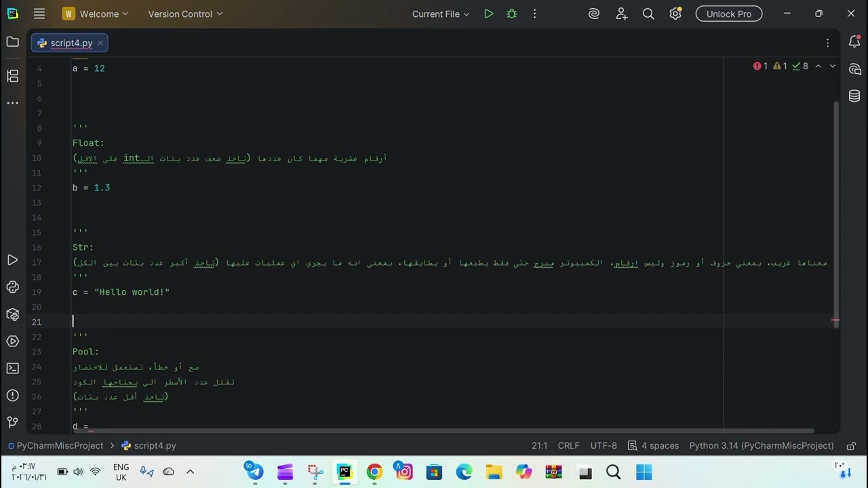Open the AI Assistant swirl icon in toolbar

pos(594,14)
